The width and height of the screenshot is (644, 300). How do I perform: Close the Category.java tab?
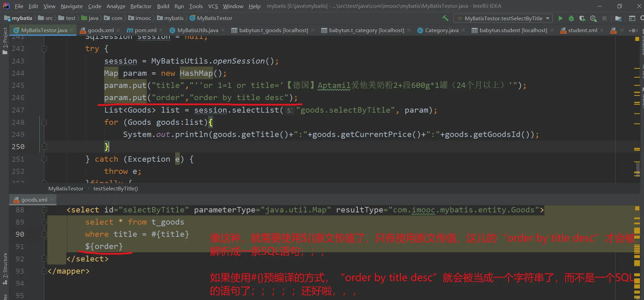tap(463, 30)
